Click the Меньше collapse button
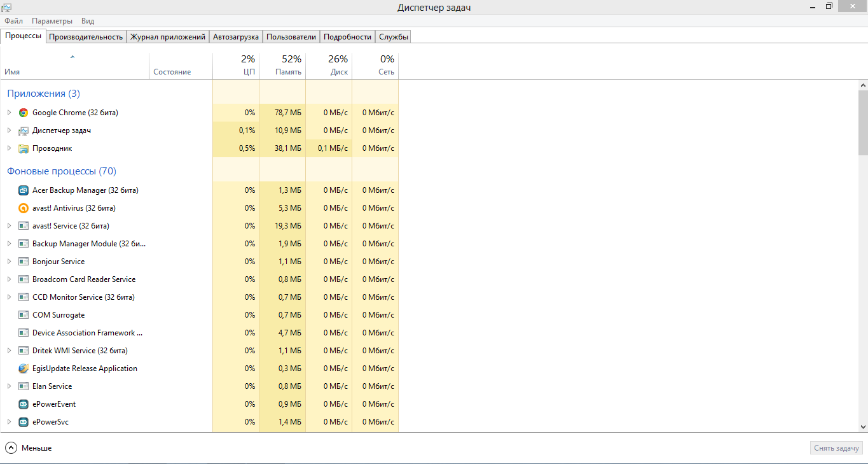This screenshot has width=868, height=464. [29, 448]
